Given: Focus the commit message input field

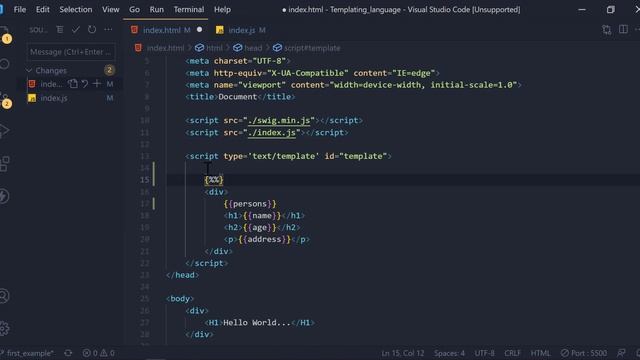Looking at the screenshot, I should click(x=71, y=52).
